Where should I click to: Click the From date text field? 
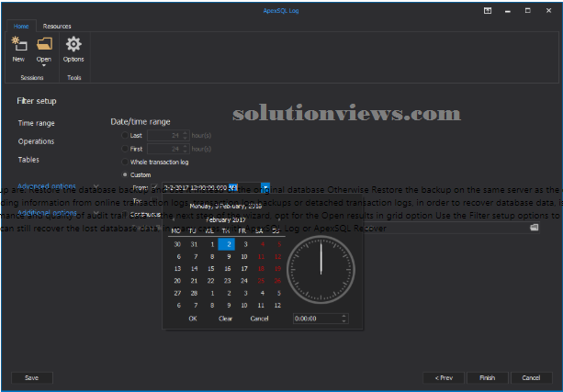pos(211,187)
